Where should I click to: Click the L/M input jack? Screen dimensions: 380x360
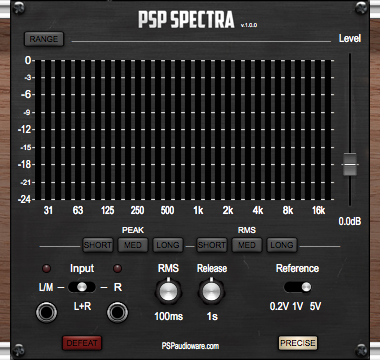[46, 313]
